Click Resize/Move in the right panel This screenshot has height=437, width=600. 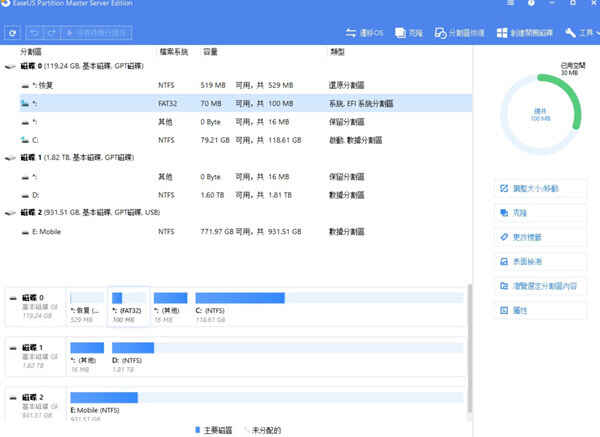click(x=540, y=188)
